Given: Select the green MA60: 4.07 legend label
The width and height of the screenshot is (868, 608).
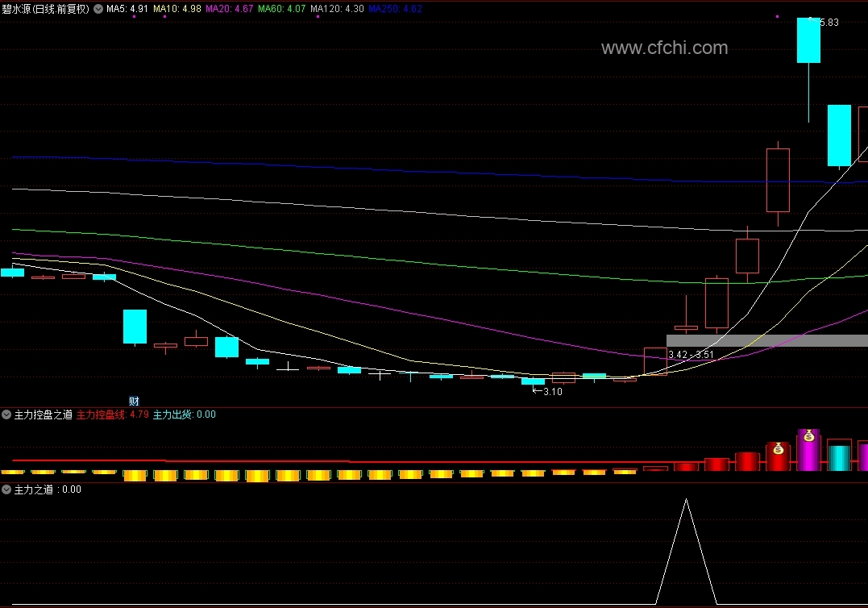Looking at the screenshot, I should click(282, 9).
